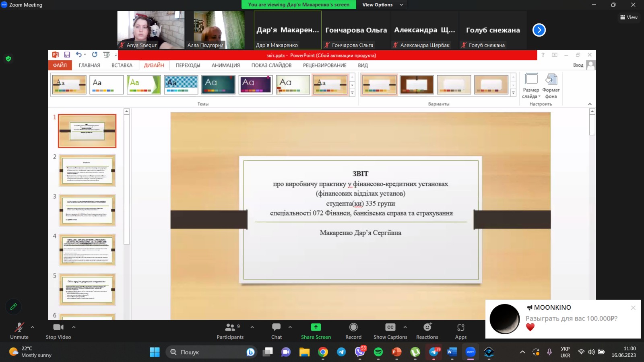Select Anya Snegur's video tile
Viewport: 644px width, 362px height.
point(151,30)
